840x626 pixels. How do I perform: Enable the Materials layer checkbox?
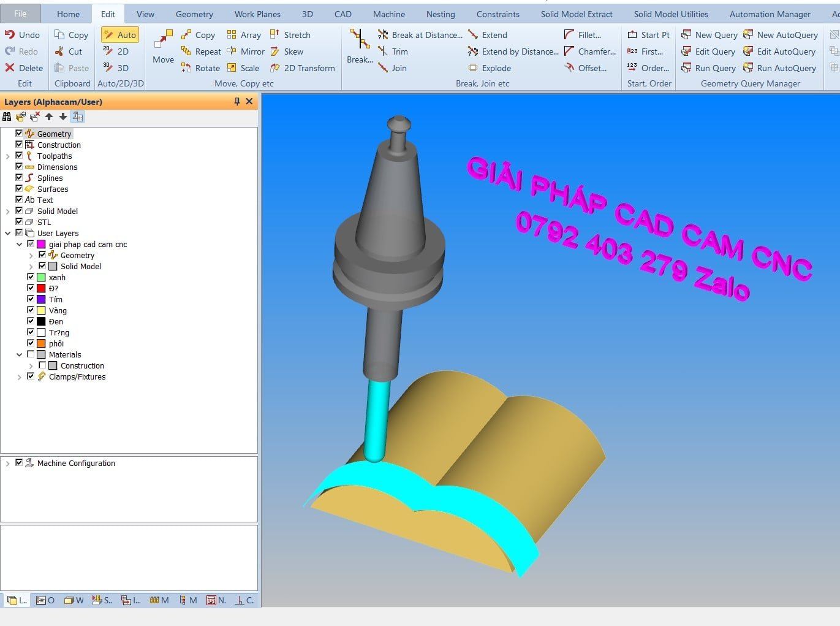pos(31,354)
